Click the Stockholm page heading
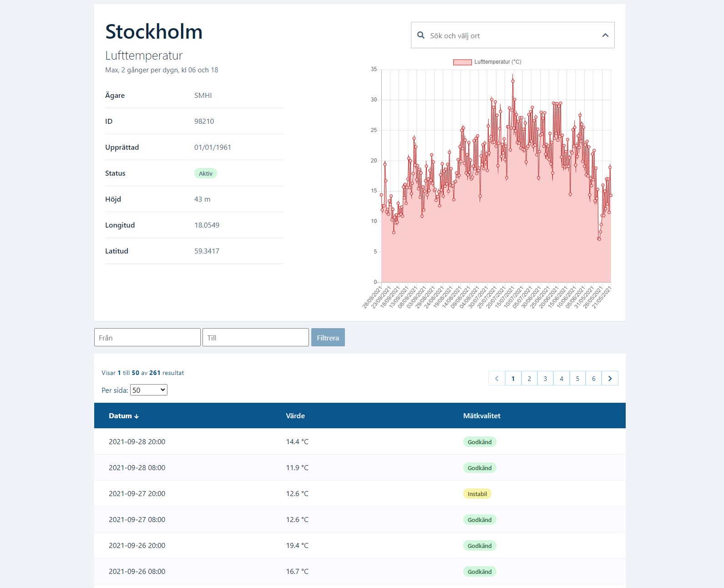 pos(154,32)
